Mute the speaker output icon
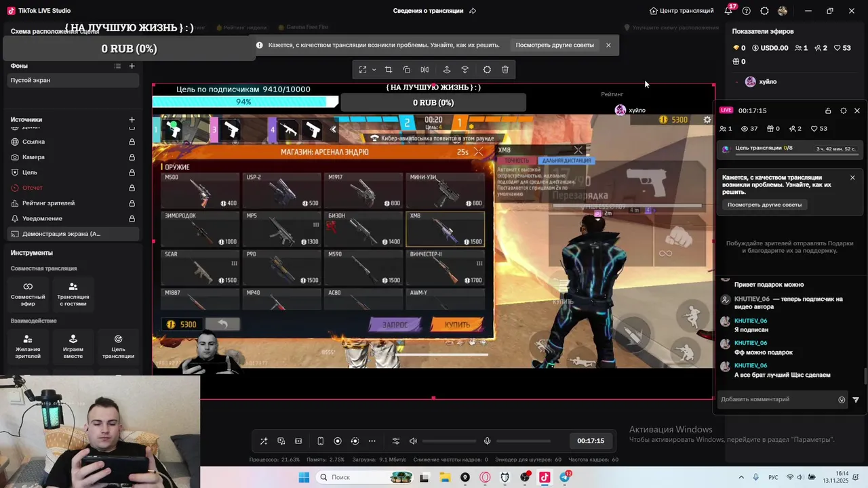Viewport: 868px width, 488px height. 413,441
